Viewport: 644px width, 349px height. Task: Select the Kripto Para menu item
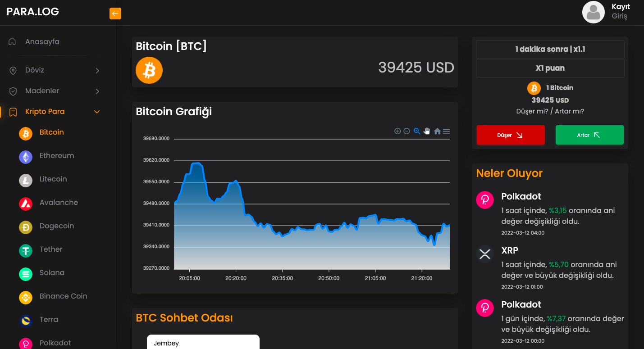coord(45,112)
